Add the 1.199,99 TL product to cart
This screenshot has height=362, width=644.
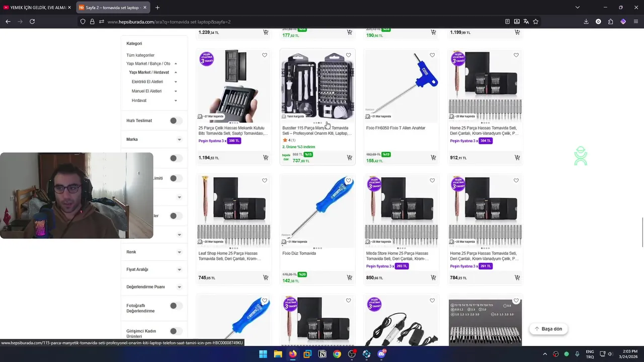pyautogui.click(x=517, y=32)
